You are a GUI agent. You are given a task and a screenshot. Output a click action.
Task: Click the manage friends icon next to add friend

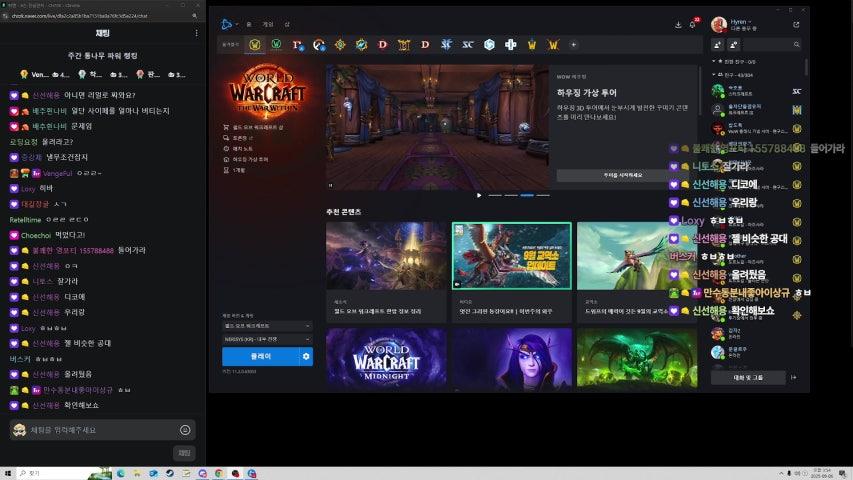pyautogui.click(x=733, y=45)
